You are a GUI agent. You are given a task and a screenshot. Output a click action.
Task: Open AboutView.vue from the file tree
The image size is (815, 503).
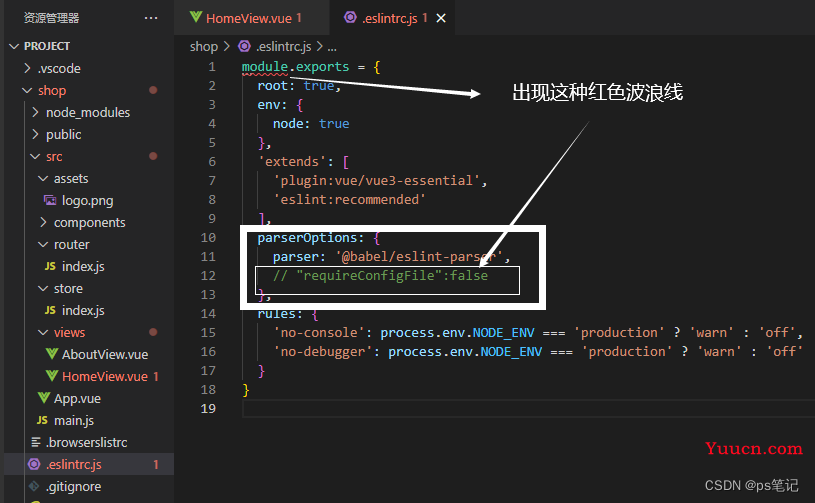[x=105, y=354]
